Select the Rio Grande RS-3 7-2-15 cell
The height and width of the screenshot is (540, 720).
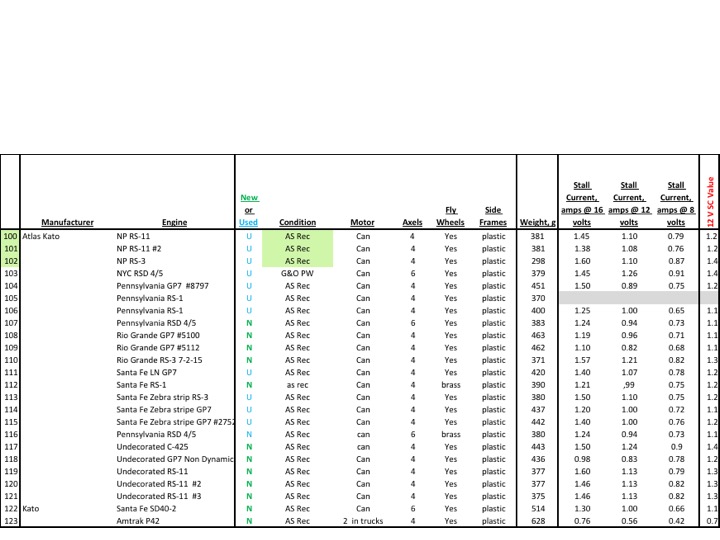(x=159, y=360)
